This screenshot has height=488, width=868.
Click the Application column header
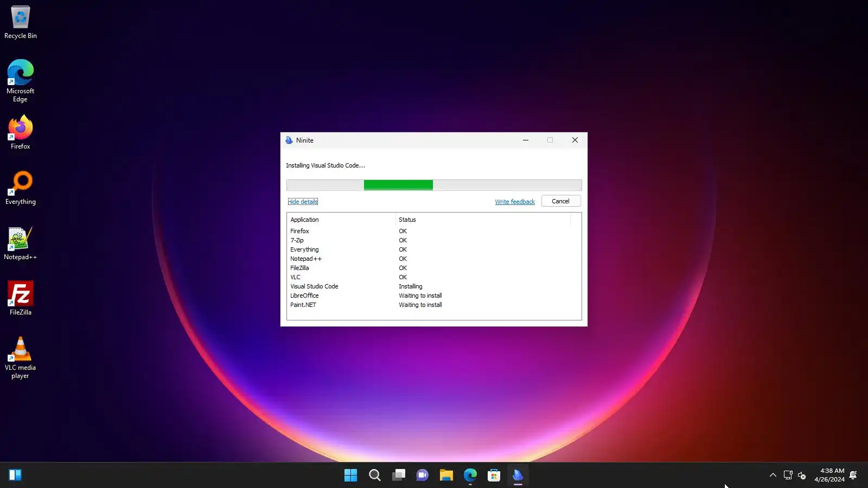341,220
